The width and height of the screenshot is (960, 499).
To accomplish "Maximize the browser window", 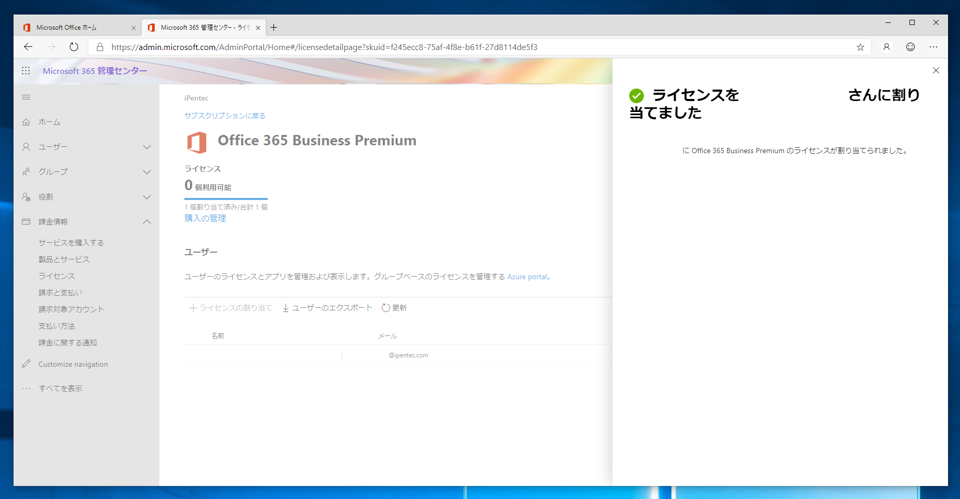I will pos(912,23).
